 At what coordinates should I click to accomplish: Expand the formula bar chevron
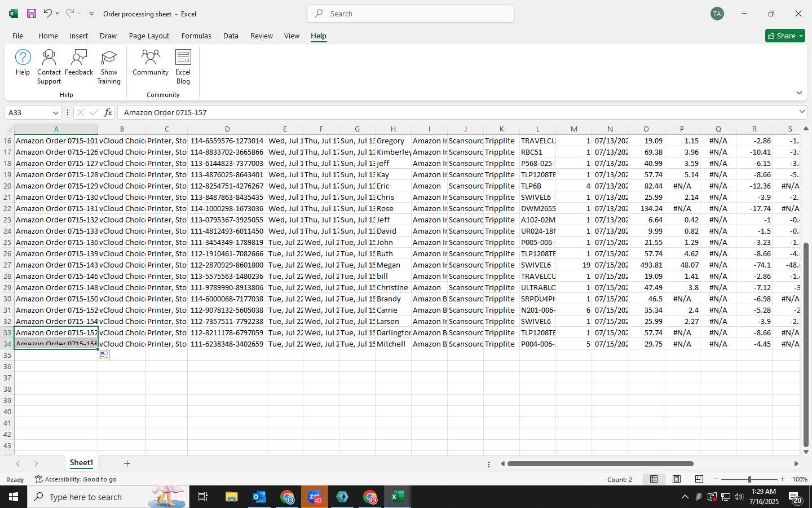[x=802, y=112]
